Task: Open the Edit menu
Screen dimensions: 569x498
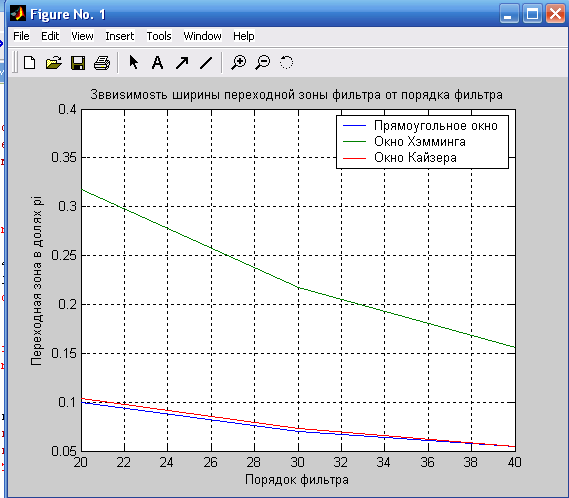Action: [50, 36]
